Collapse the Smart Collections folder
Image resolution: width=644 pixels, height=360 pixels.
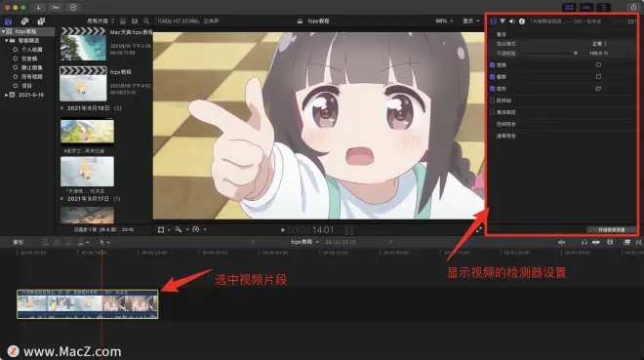[7, 40]
